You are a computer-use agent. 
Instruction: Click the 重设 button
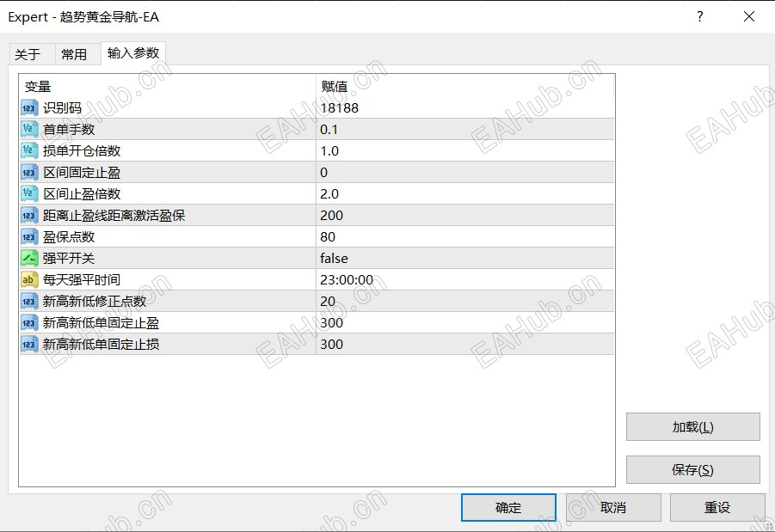pyautogui.click(x=717, y=507)
